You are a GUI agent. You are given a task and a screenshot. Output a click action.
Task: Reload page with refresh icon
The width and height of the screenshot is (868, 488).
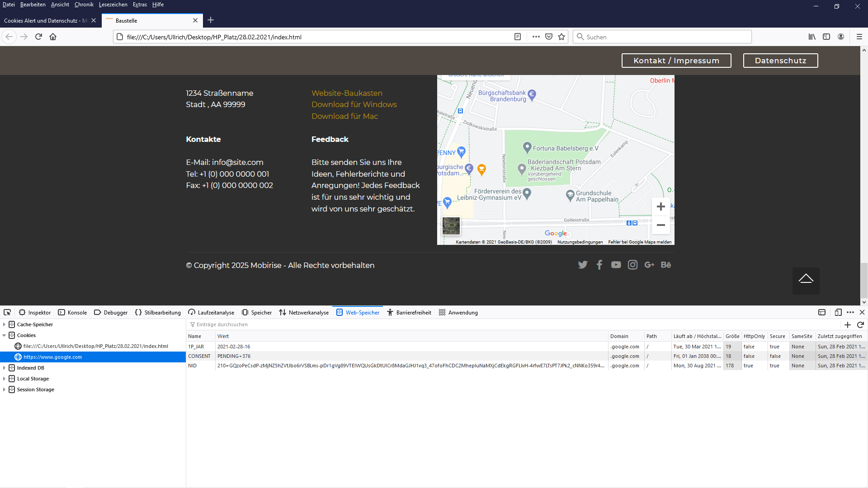click(x=38, y=37)
